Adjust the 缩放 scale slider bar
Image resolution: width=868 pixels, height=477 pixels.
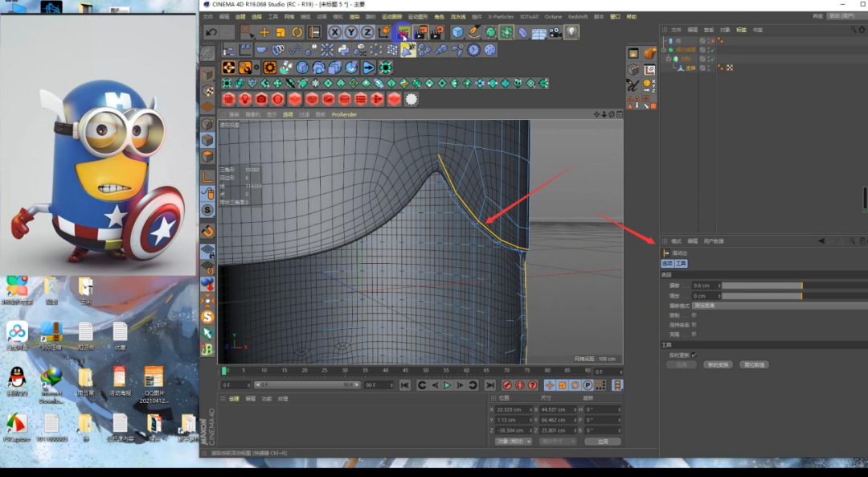click(794, 296)
